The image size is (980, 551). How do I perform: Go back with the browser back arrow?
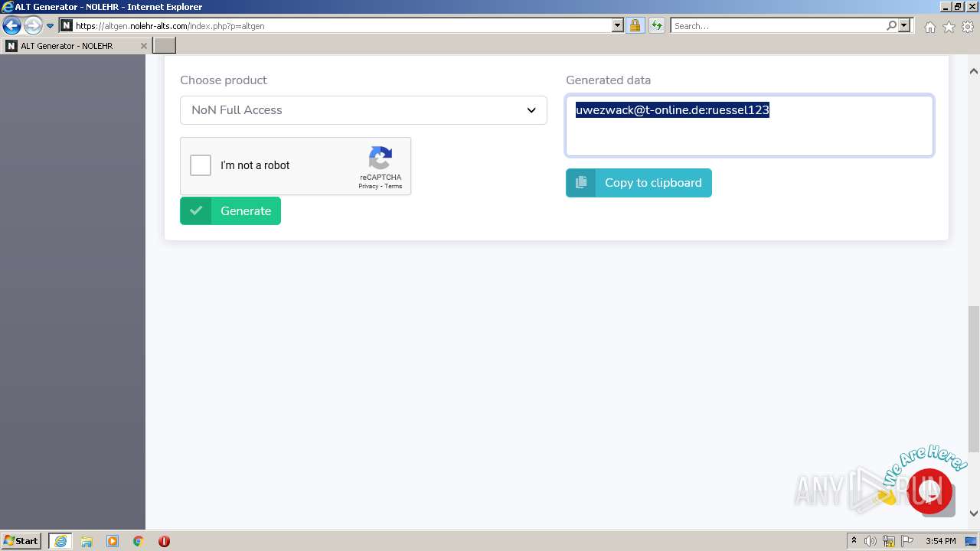pyautogui.click(x=11, y=26)
